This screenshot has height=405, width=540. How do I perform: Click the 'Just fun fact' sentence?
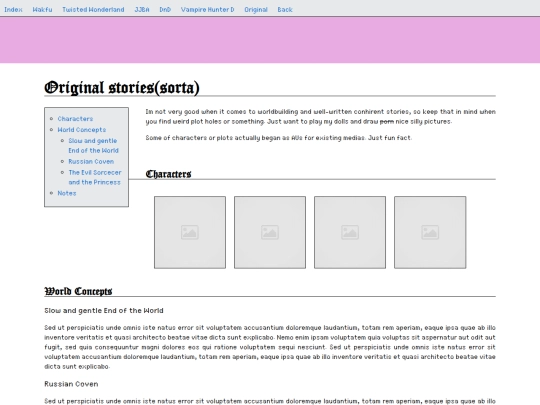(x=390, y=138)
